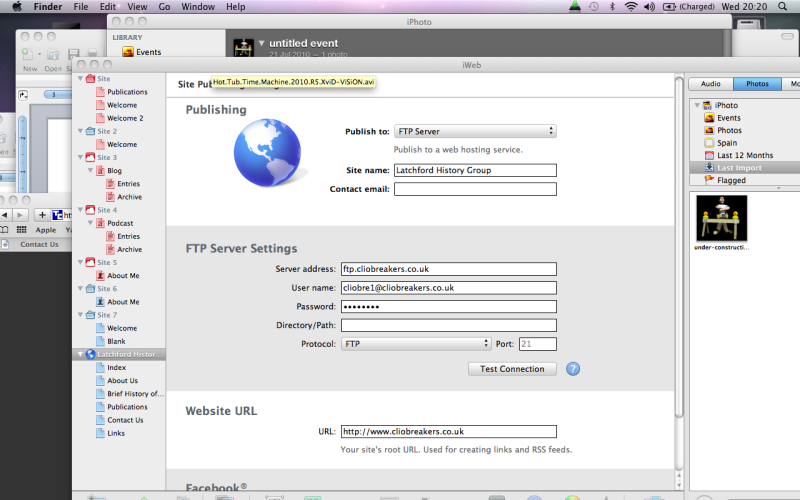
Task: Collapse Site 3 disclosure triangle
Action: (80, 157)
